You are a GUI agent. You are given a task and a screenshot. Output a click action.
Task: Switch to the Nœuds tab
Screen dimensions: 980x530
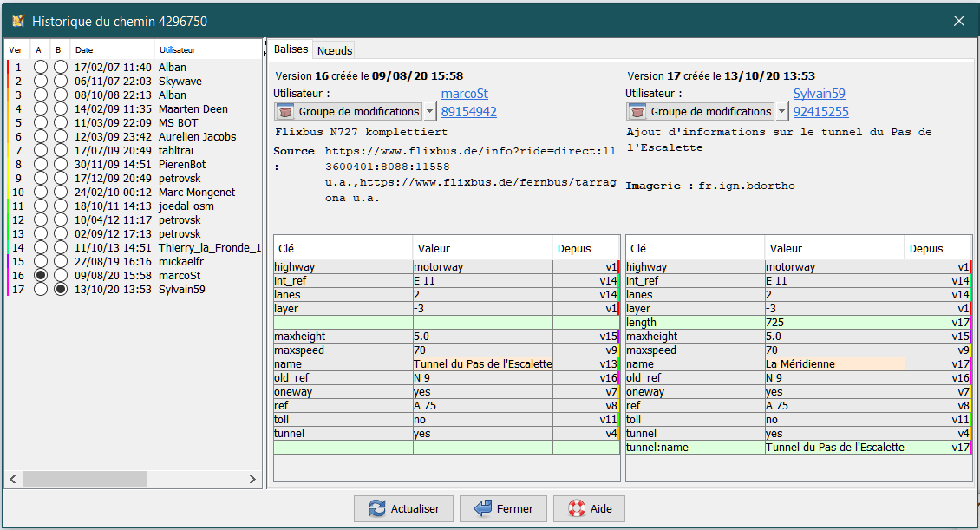coord(335,50)
